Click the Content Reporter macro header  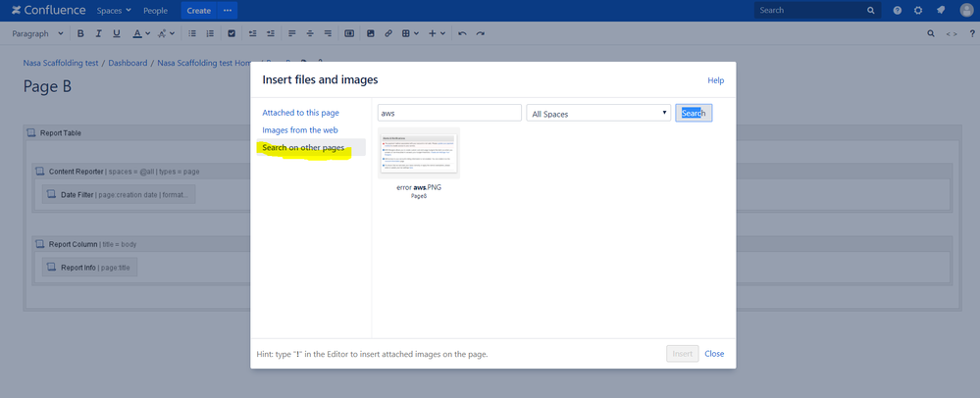click(117, 172)
